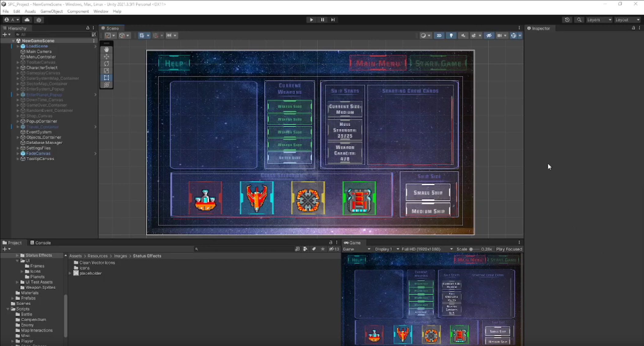Image resolution: width=644 pixels, height=346 pixels.
Task: Open global Search magnifier icon
Action: click(579, 20)
